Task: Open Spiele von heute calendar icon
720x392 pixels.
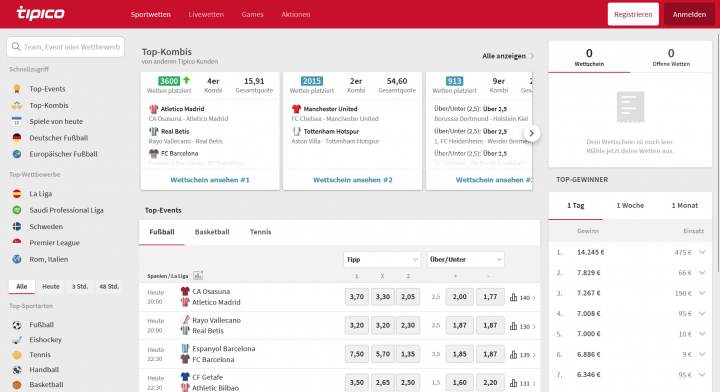Action: (17, 122)
